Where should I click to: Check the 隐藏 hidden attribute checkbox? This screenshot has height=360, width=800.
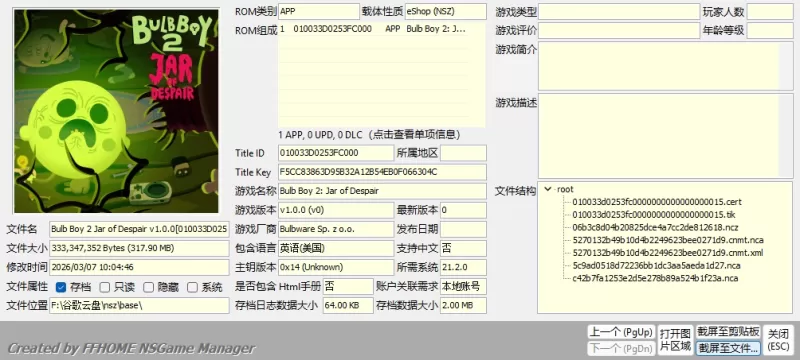[x=148, y=287]
